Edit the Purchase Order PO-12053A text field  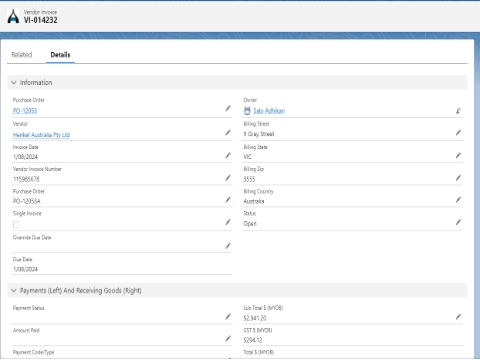228,200
